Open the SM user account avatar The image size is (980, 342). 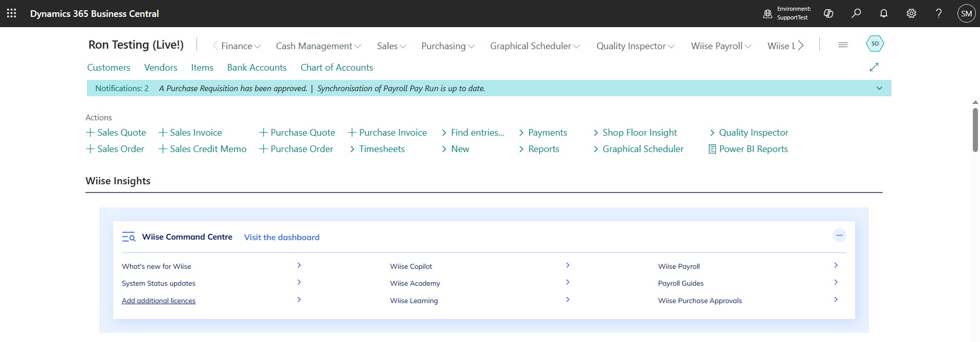click(966, 13)
